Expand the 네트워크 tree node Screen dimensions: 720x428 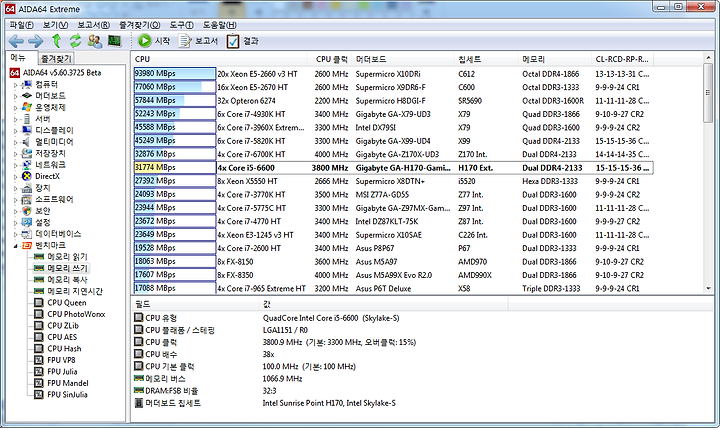coord(15,165)
